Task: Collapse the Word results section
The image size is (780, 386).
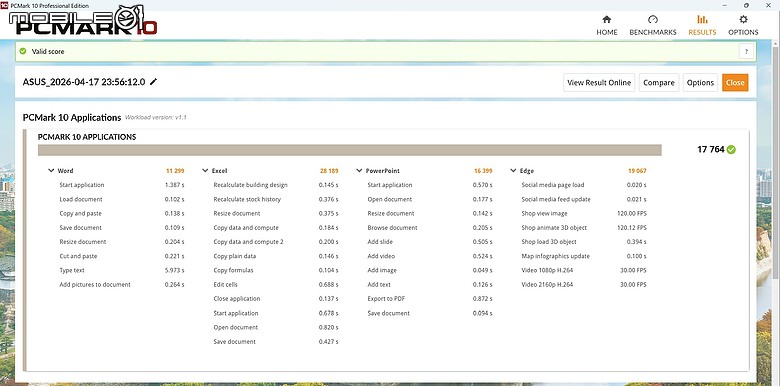Action: pyautogui.click(x=51, y=171)
